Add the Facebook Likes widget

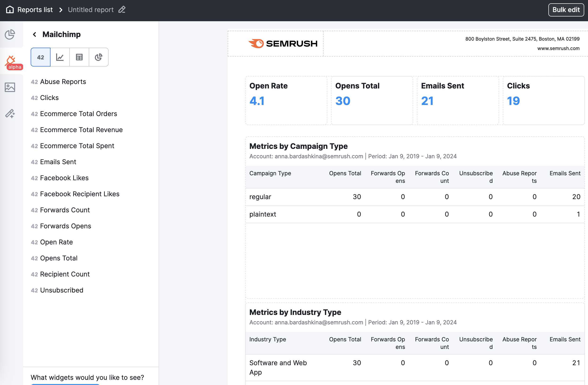pyautogui.click(x=60, y=178)
